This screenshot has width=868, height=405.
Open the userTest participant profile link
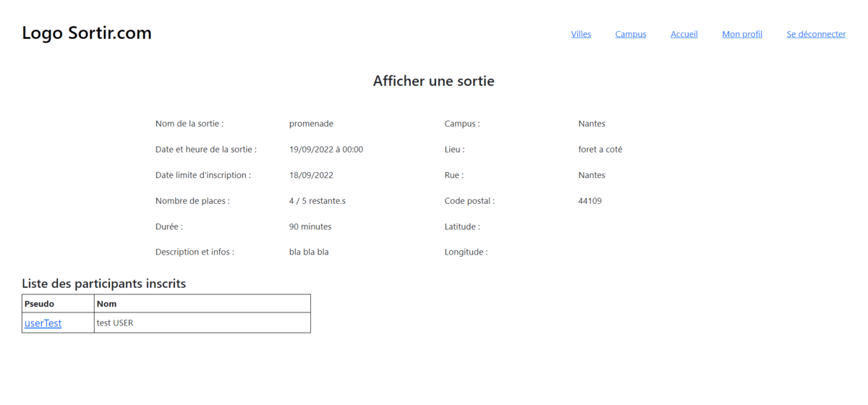43,323
